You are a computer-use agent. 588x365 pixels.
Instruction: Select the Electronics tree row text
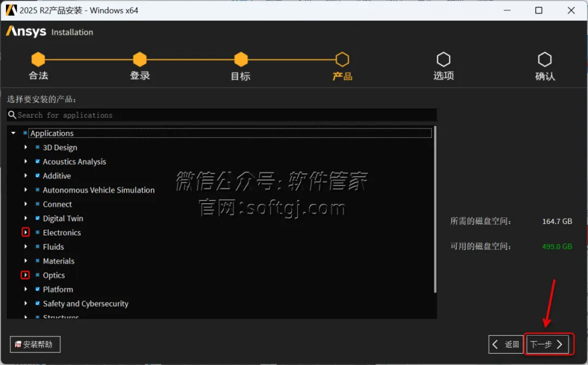pos(62,233)
